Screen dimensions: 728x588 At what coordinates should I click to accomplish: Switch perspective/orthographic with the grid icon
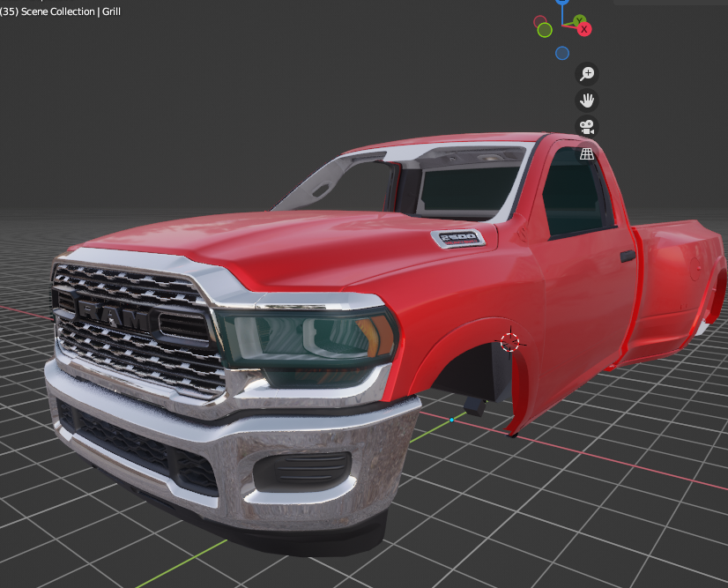pos(587,153)
